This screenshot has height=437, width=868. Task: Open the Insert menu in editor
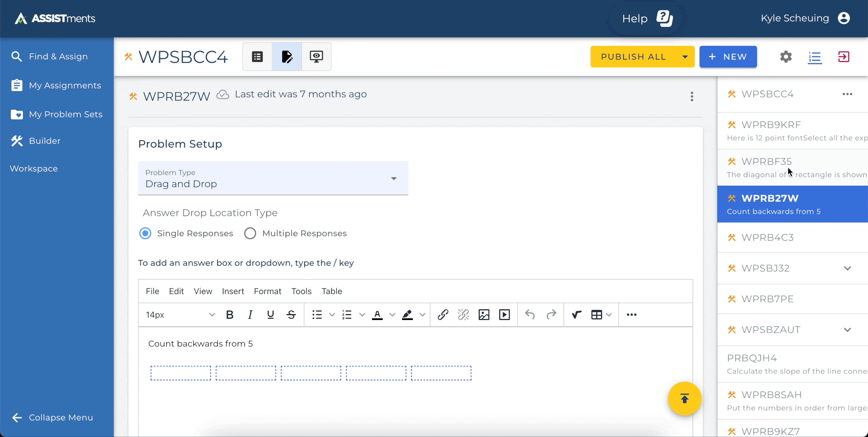(x=233, y=291)
